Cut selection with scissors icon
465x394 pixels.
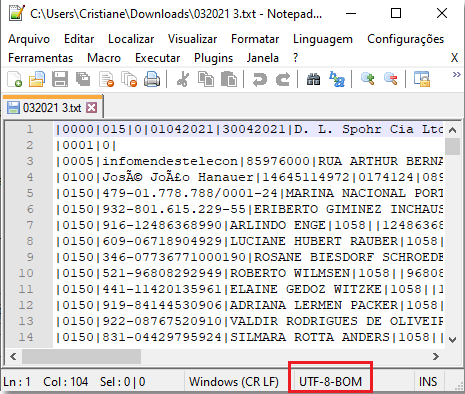tap(183, 79)
